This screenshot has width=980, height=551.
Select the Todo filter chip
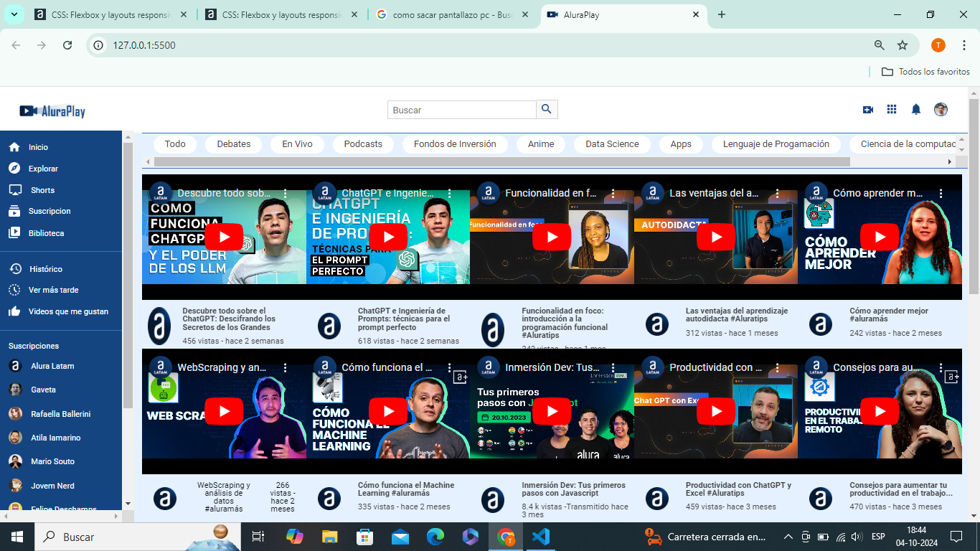pyautogui.click(x=175, y=144)
